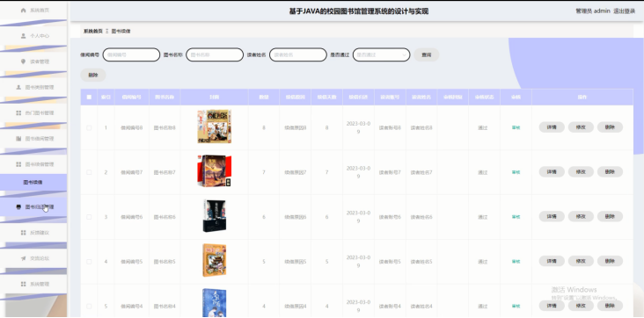Open the 图书续借 submenu item

coord(33,182)
